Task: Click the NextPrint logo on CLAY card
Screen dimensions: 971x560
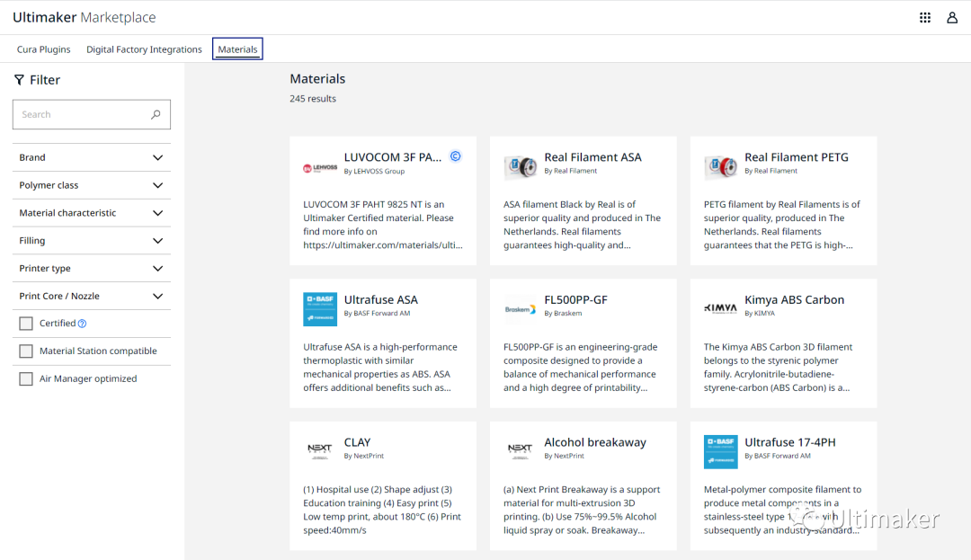Action: [319, 449]
